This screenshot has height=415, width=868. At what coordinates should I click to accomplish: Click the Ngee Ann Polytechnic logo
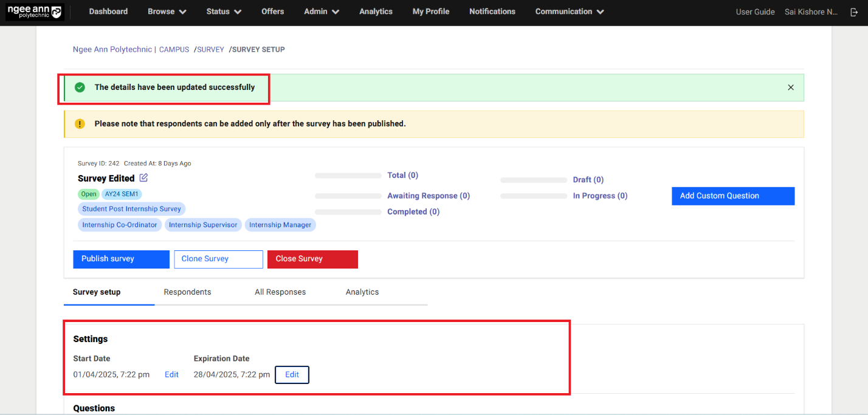(x=35, y=12)
